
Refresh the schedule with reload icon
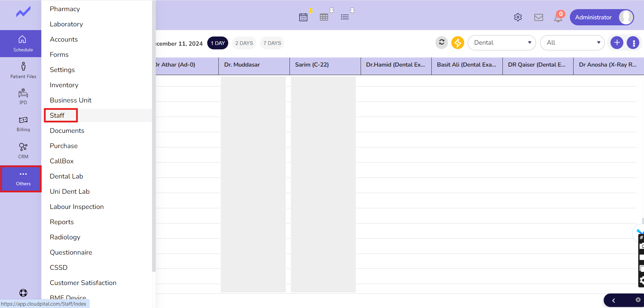(x=442, y=43)
